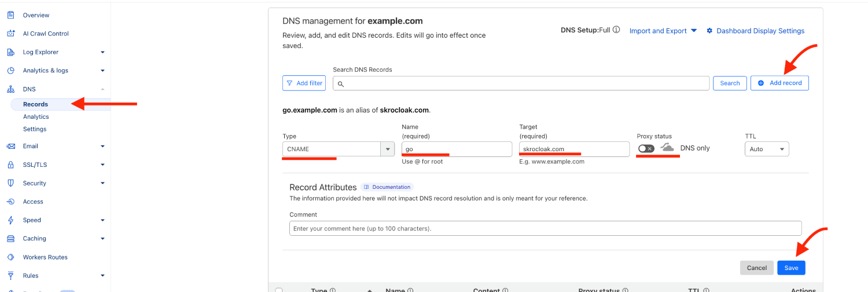Click the info icon next to Type column header
This screenshot has height=292, width=868.
(x=333, y=290)
